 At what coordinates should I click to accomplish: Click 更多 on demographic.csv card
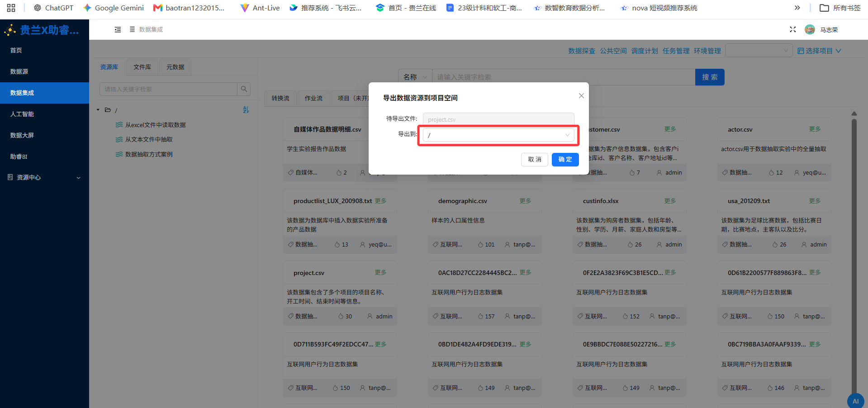coord(525,200)
